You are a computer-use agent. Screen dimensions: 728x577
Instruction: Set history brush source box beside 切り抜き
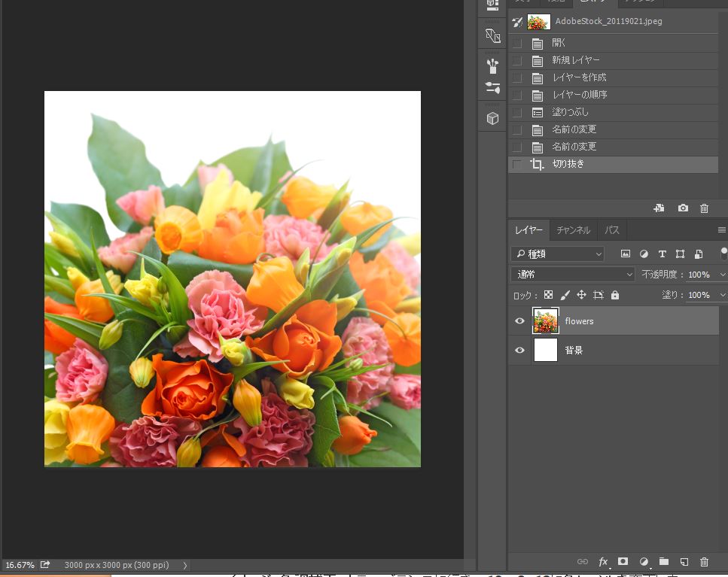(517, 164)
